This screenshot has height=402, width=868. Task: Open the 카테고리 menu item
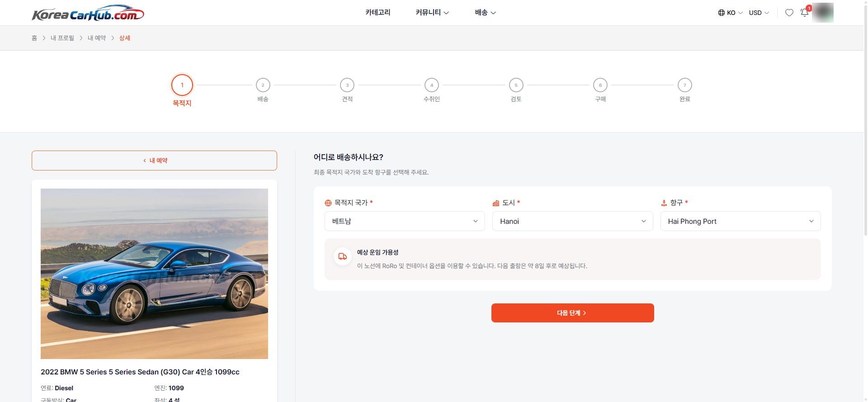pyautogui.click(x=378, y=13)
